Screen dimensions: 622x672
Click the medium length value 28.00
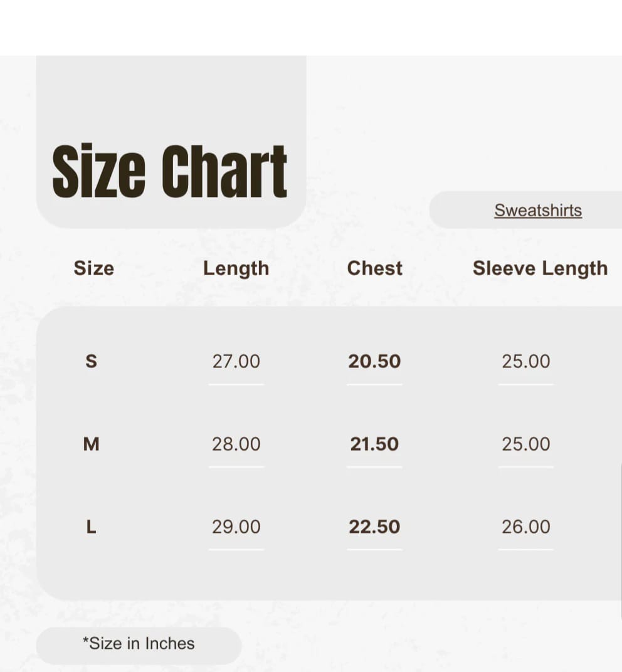236,444
